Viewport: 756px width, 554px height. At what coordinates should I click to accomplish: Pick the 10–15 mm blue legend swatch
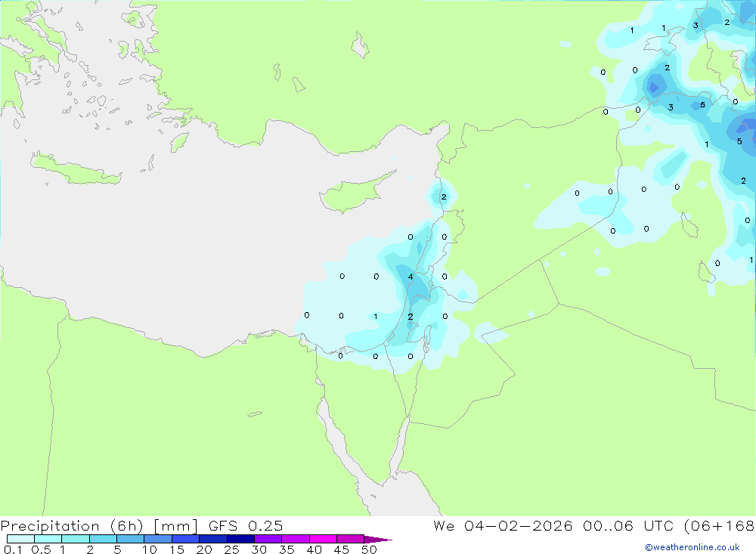click(x=158, y=539)
